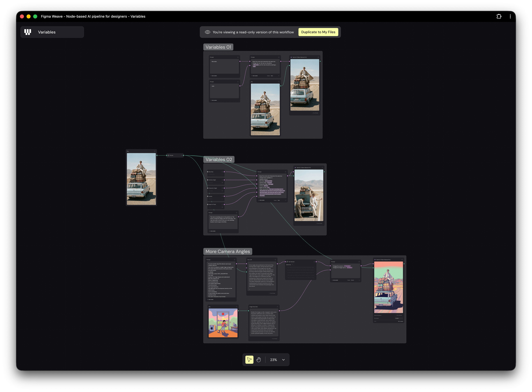
Task: Click the browser extensions puzzle icon
Action: click(x=499, y=16)
